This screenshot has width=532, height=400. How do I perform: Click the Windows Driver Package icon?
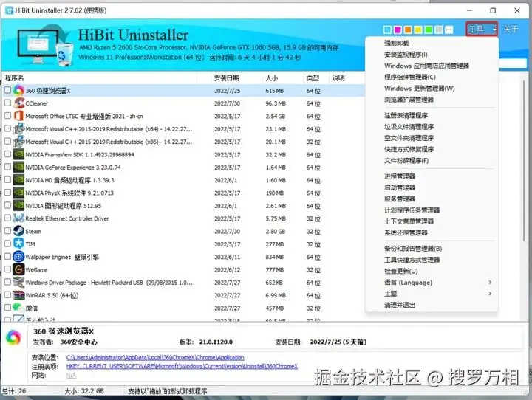18,283
